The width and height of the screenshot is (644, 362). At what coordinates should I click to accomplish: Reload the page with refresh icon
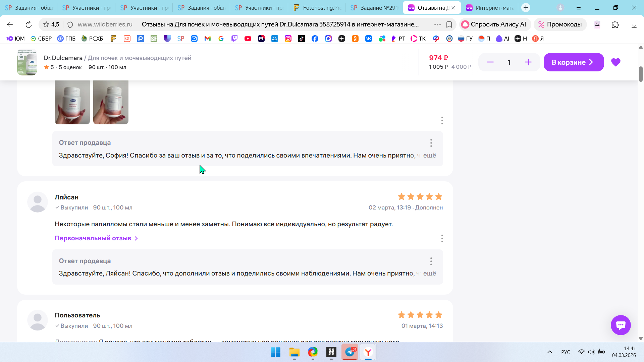tap(29, 24)
